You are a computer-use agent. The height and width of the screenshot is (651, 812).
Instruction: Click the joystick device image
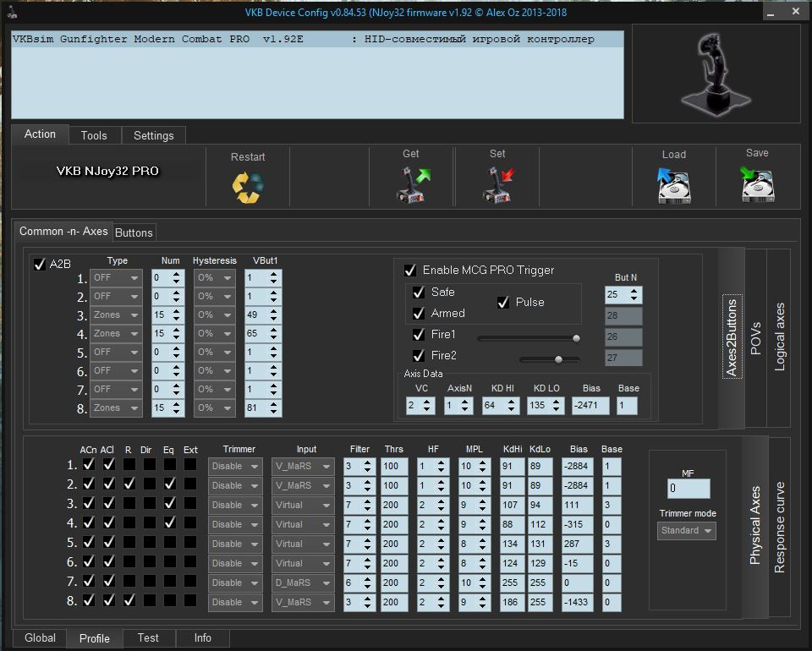(x=716, y=73)
